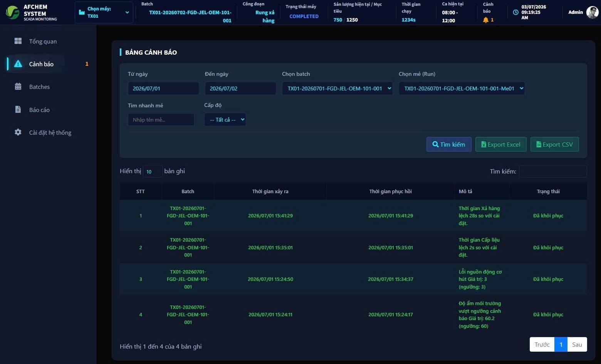601x364 pixels.
Task: Focus the Tìm nhanh mẻ input field
Action: click(x=161, y=120)
